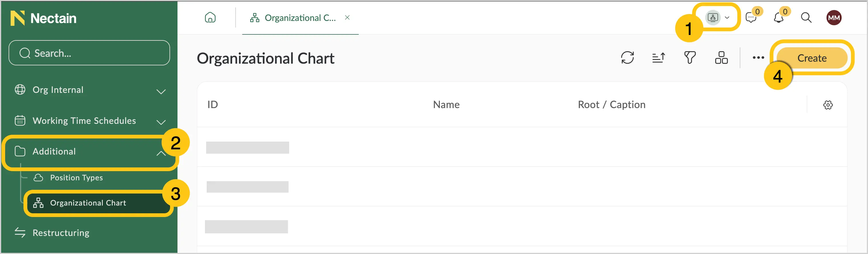Click the refresh icon in the toolbar

point(628,58)
